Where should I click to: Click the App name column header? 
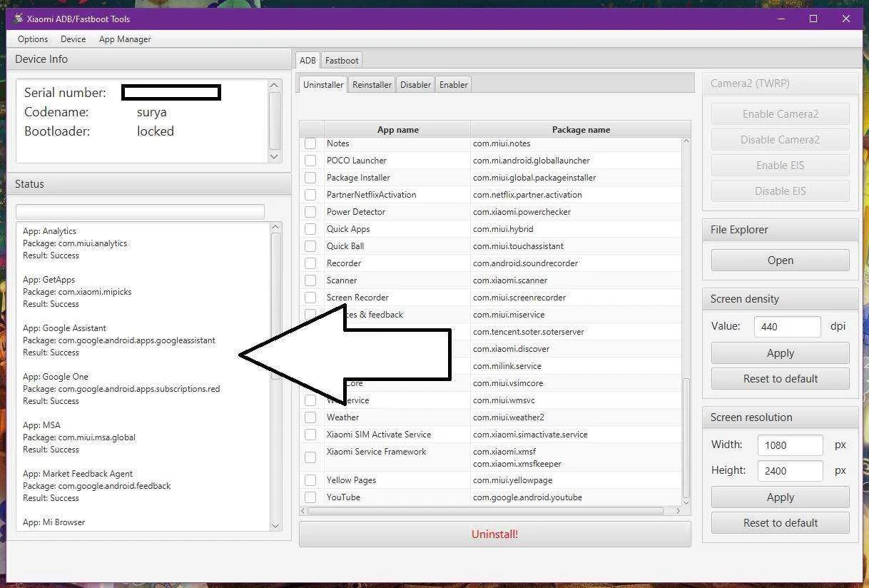[x=397, y=129]
